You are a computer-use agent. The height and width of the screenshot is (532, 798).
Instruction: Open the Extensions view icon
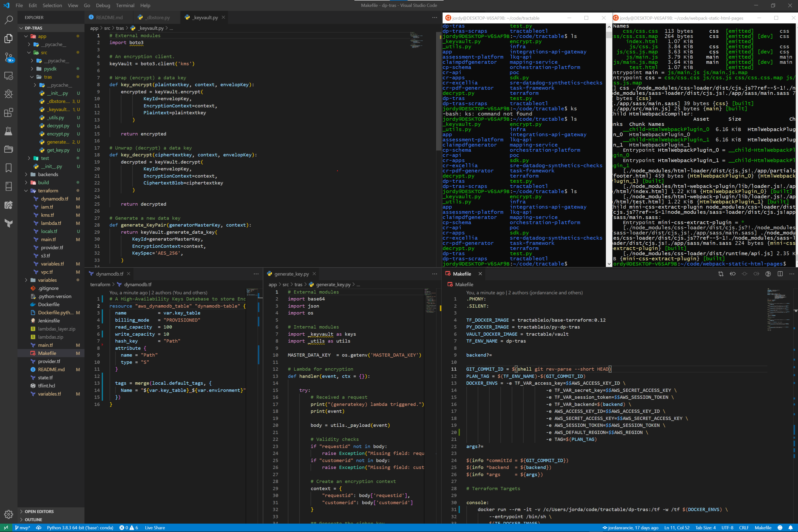[x=9, y=112]
